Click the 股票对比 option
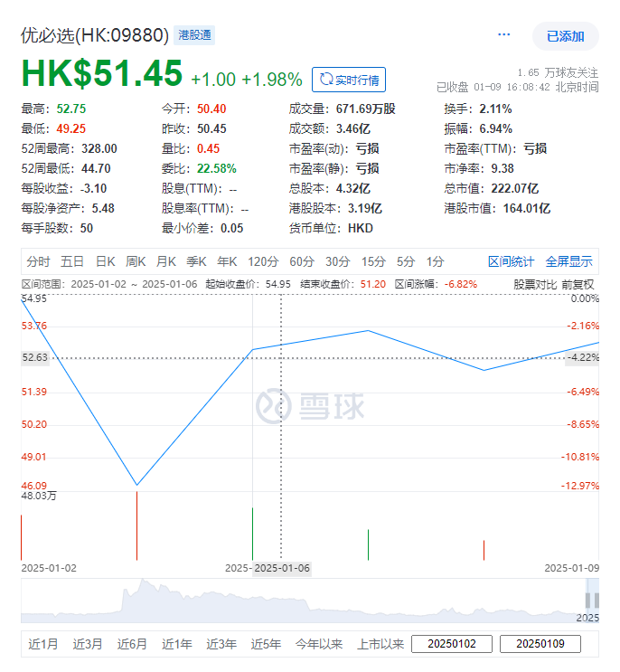The width and height of the screenshot is (620, 672). click(535, 285)
